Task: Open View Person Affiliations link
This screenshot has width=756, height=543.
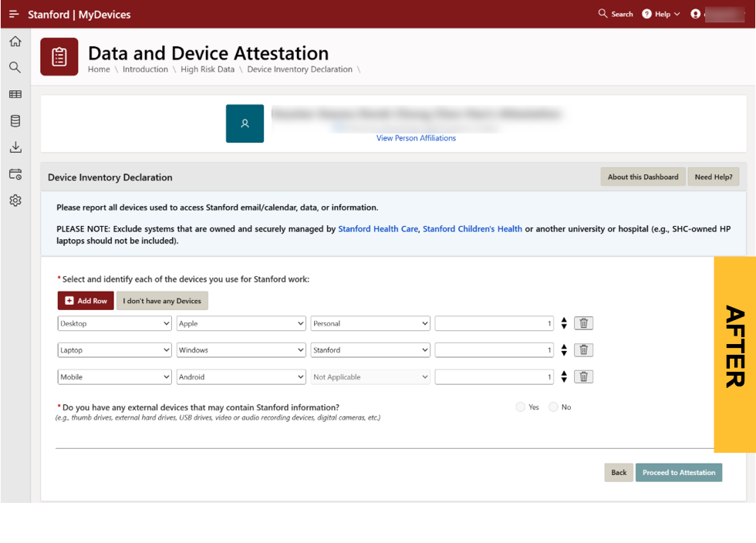Action: tap(416, 138)
